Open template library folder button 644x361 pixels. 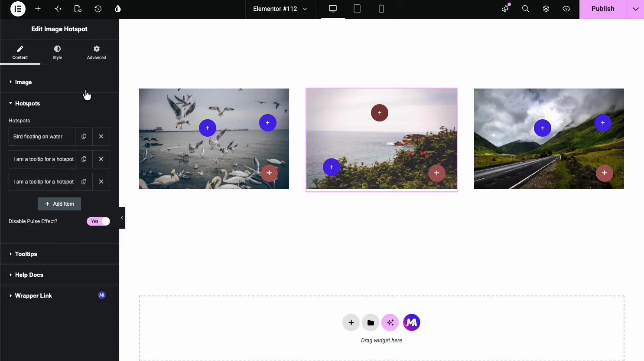(371, 322)
